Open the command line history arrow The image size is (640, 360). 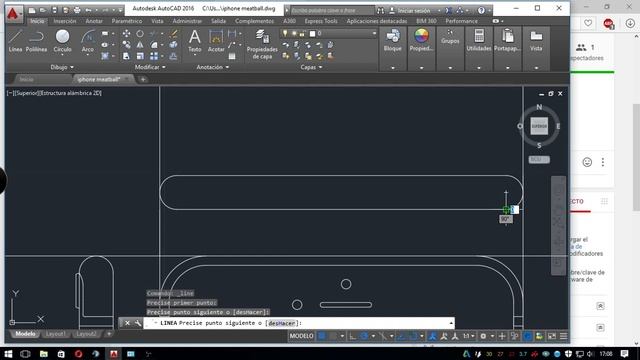click(x=451, y=323)
